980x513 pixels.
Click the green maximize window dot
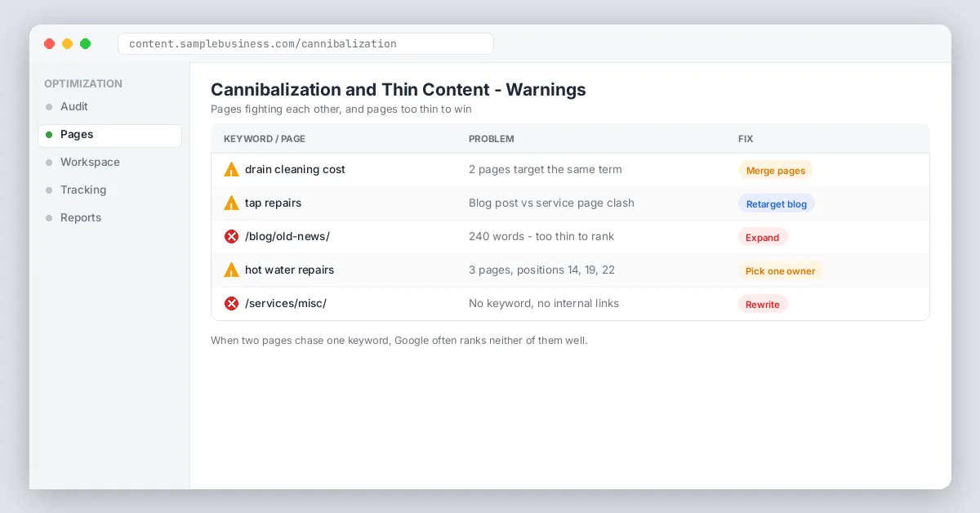[86, 44]
